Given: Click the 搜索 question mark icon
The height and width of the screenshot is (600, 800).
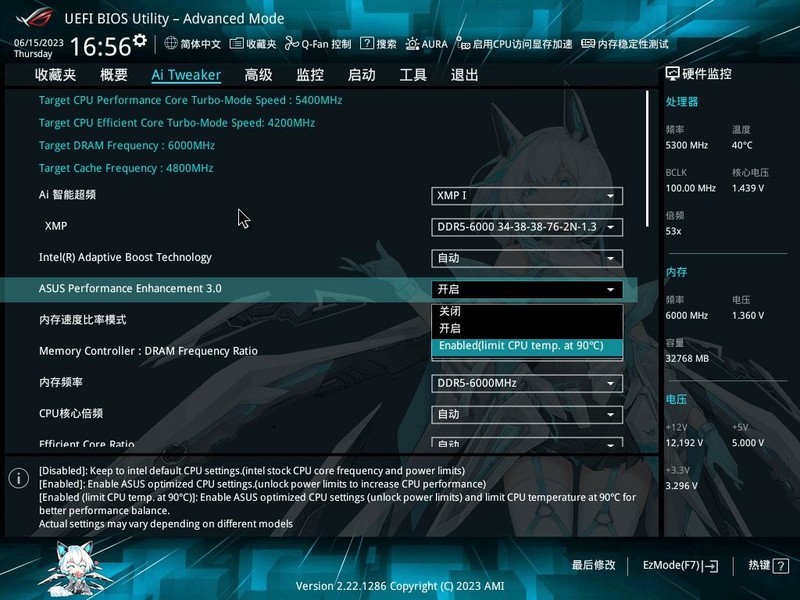Looking at the screenshot, I should pyautogui.click(x=366, y=43).
